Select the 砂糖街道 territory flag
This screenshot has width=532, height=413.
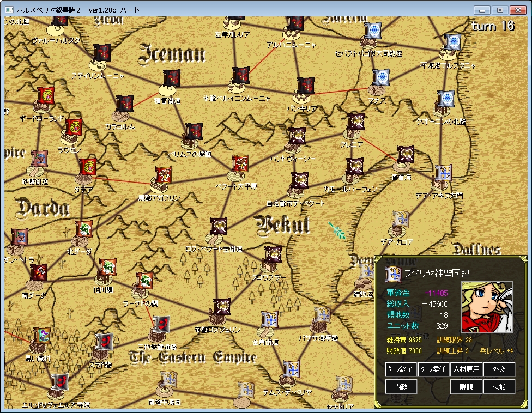39,159
